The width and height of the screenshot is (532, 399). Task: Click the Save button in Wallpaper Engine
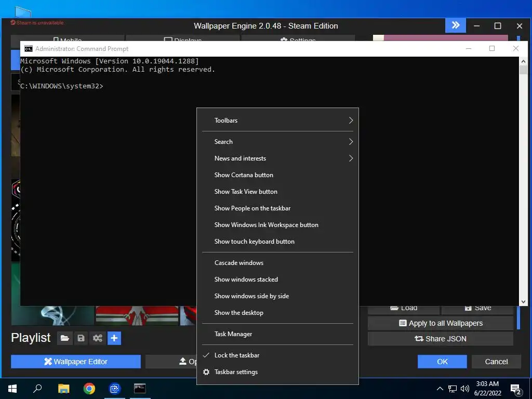(x=477, y=309)
